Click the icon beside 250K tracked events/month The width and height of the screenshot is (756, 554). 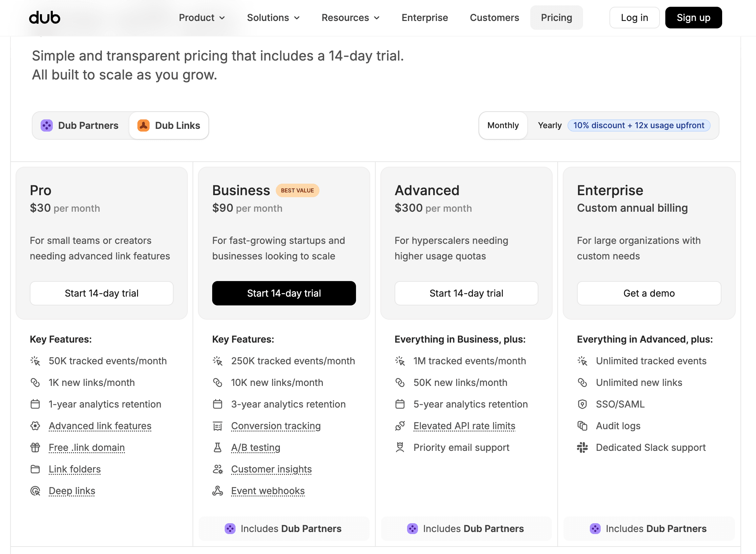click(218, 361)
